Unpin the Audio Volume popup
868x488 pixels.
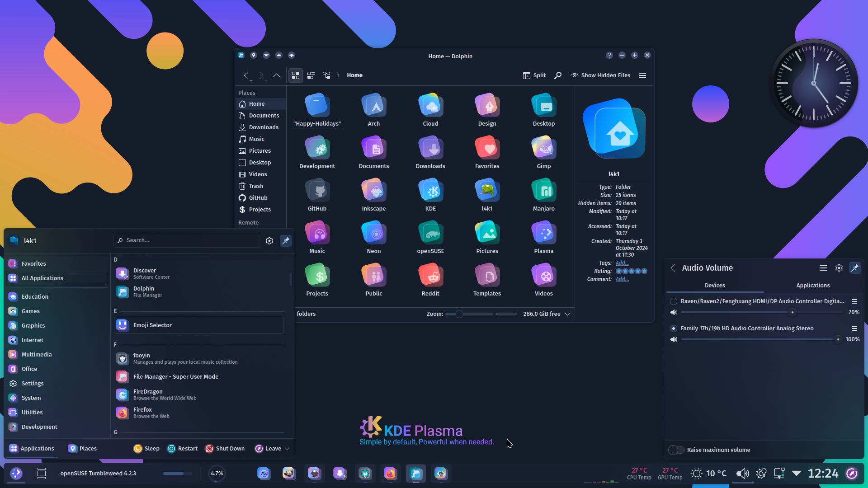pos(855,268)
